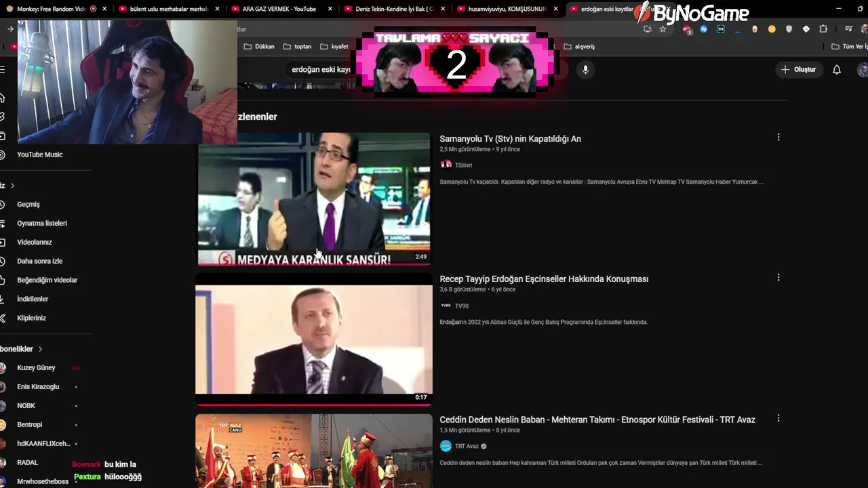Screen dimensions: 868x488
Task: Open the Chrome extensions puzzle icon
Action: click(x=823, y=29)
